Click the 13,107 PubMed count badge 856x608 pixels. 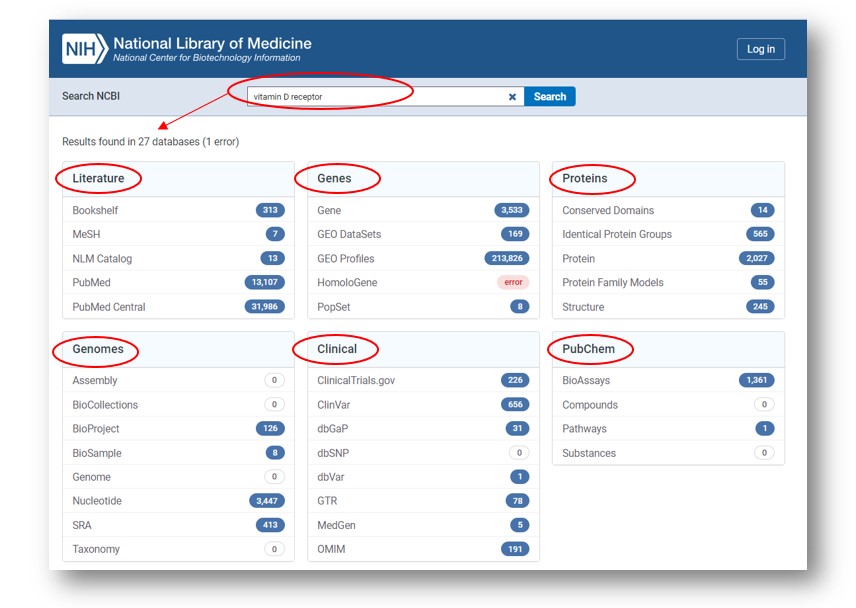(x=265, y=282)
